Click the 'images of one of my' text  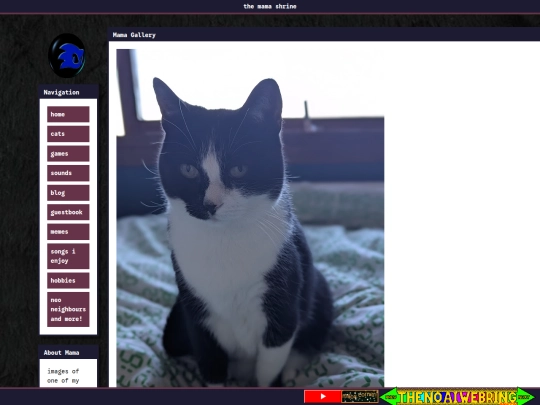[x=63, y=376]
